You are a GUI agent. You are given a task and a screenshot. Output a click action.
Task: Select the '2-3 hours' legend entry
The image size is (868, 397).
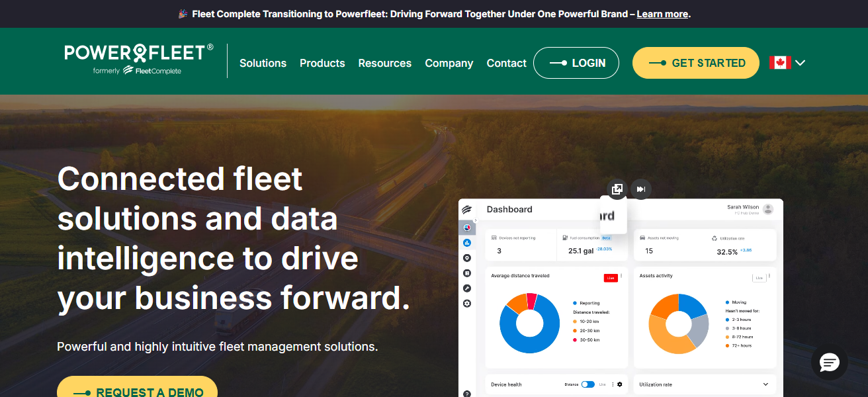(738, 319)
